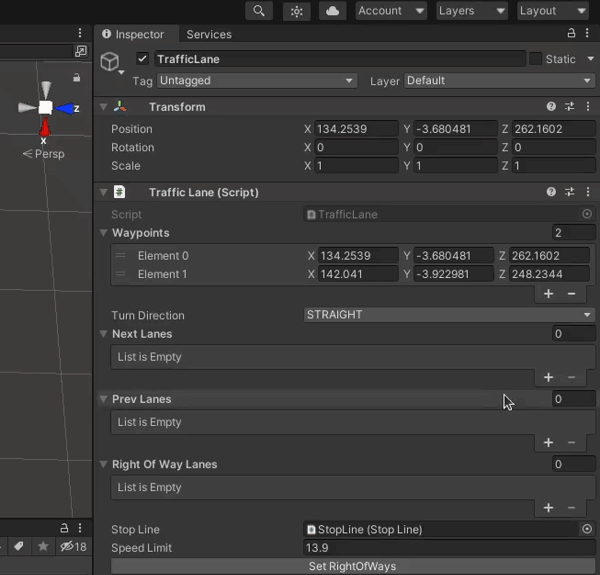Click the search magnifier icon in top bar
The image size is (600, 575).
(x=259, y=11)
